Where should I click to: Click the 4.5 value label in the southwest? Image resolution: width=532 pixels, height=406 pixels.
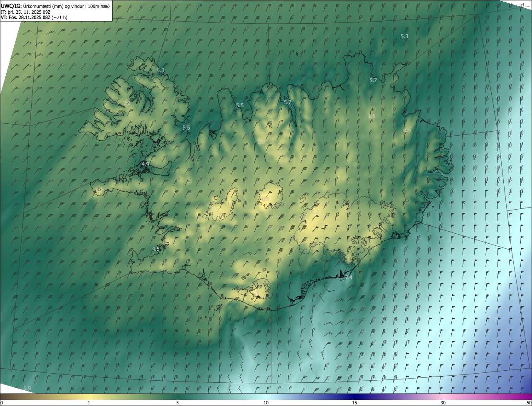pyautogui.click(x=156, y=249)
